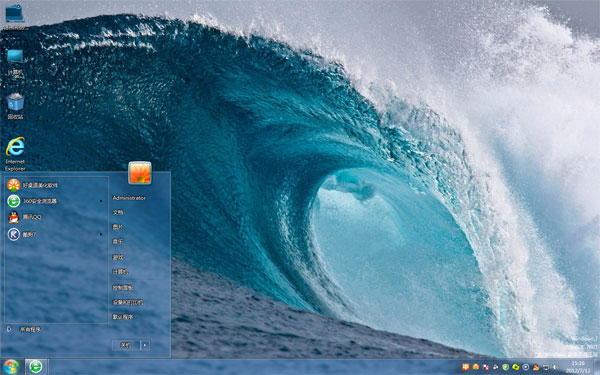Open Default Programs (默认程序)
This screenshot has height=375, width=600.
pyautogui.click(x=122, y=317)
